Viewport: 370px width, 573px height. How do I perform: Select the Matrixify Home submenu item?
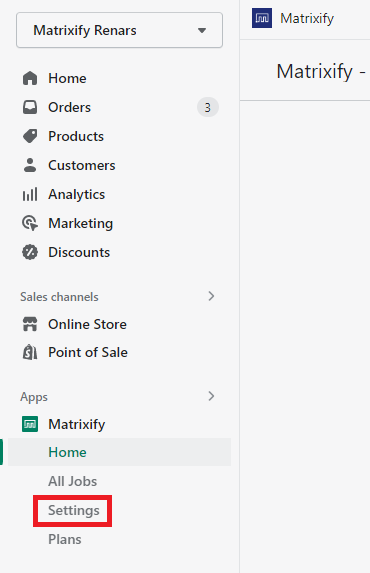tap(119, 452)
